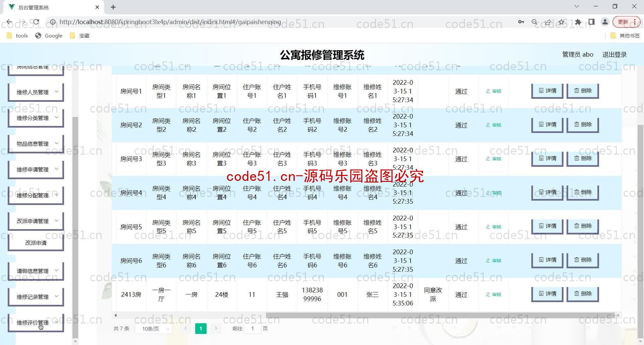Reload the page with refresh icon
The height and width of the screenshot is (345, 644).
36,22
